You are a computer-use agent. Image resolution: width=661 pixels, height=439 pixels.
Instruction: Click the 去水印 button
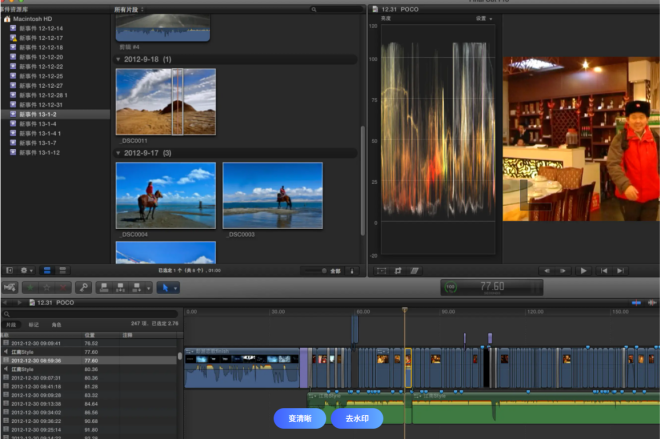tap(357, 418)
